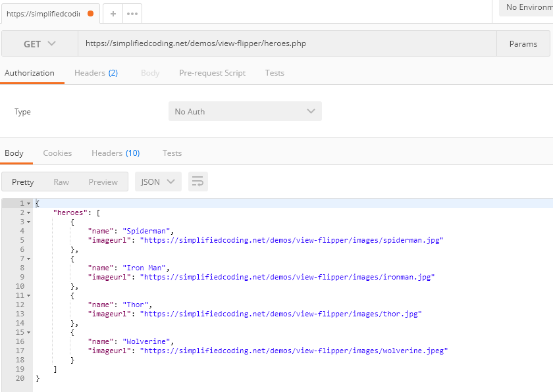This screenshot has height=392, width=553.
Task: Toggle the line wrap icon in response toolbar
Action: 198,182
